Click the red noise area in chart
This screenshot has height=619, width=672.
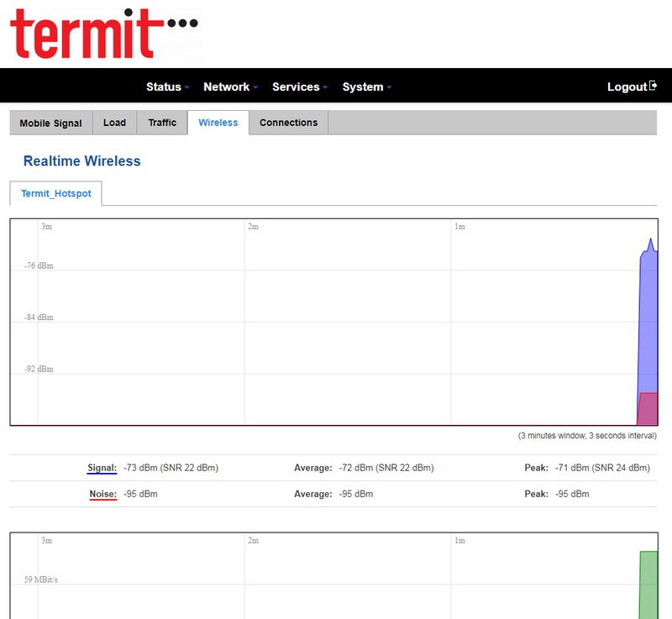648,409
